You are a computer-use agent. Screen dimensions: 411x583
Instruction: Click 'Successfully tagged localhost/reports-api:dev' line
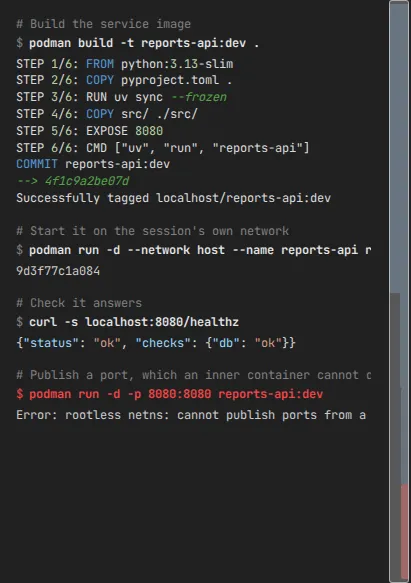(173, 198)
